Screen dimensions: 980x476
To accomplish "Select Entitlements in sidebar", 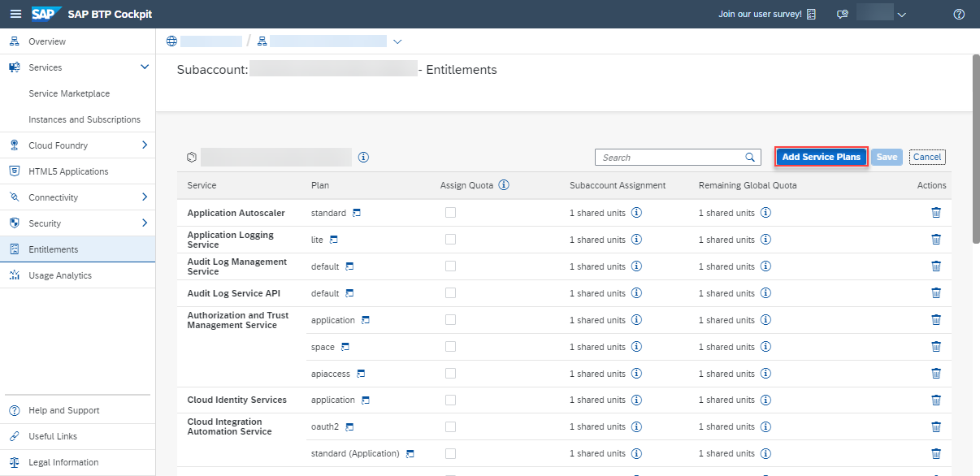I will tap(77, 249).
